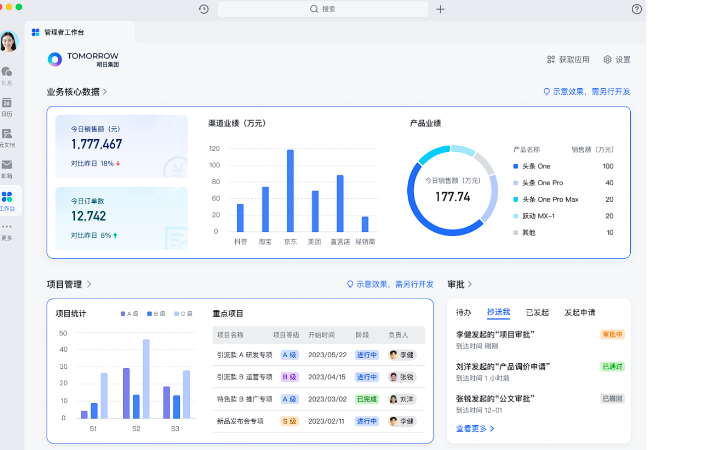720x450 pixels.
Task: Click the 其他 legend color swatch
Action: (516, 233)
